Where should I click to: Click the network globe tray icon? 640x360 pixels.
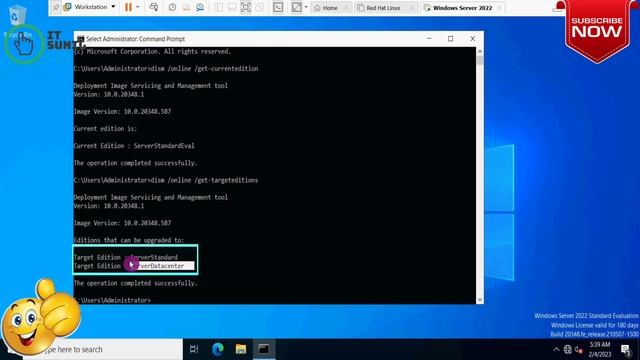(x=567, y=349)
